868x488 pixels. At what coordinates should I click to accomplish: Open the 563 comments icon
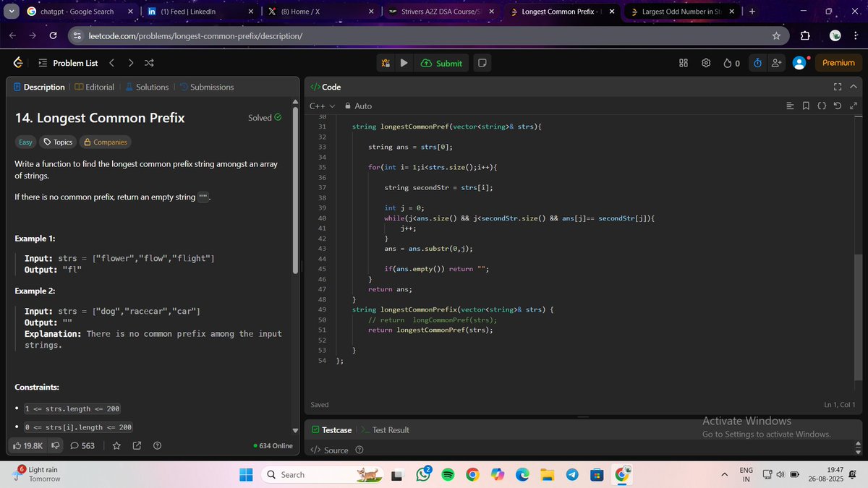(82, 445)
